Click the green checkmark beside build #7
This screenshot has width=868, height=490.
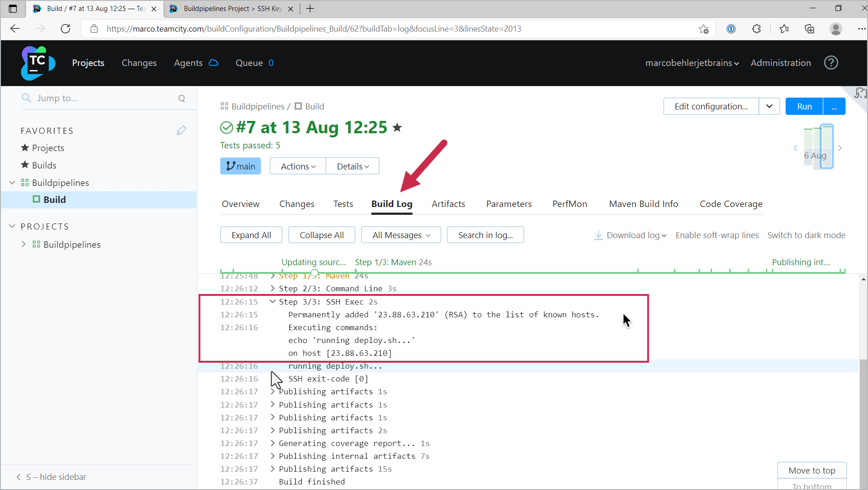pos(226,128)
